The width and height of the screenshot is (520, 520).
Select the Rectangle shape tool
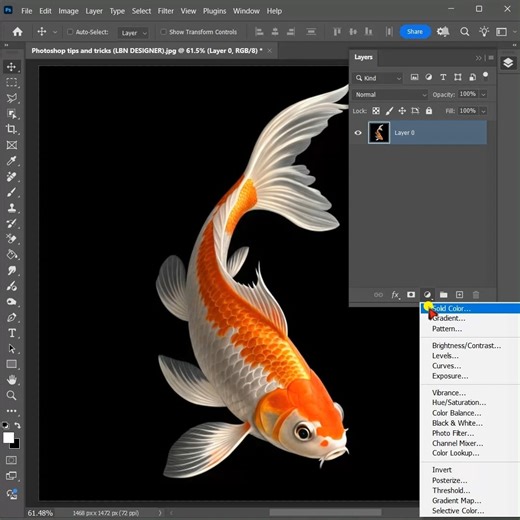pyautogui.click(x=12, y=364)
